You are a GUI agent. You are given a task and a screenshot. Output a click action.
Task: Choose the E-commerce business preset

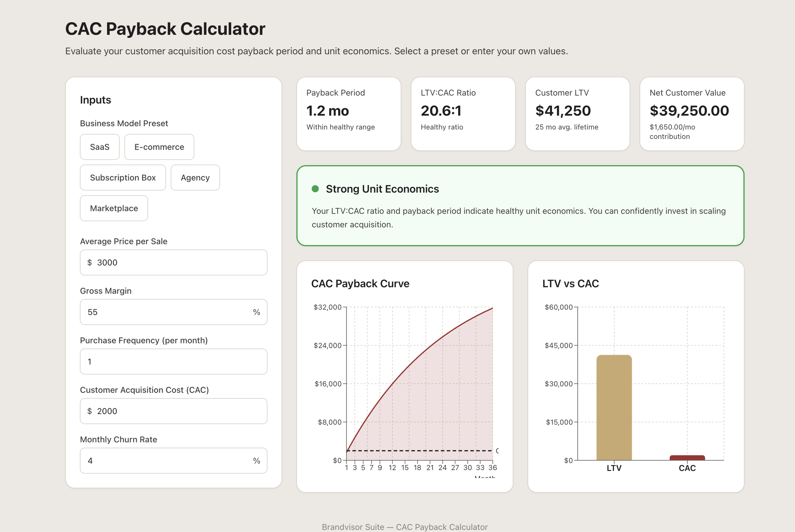[x=159, y=147]
